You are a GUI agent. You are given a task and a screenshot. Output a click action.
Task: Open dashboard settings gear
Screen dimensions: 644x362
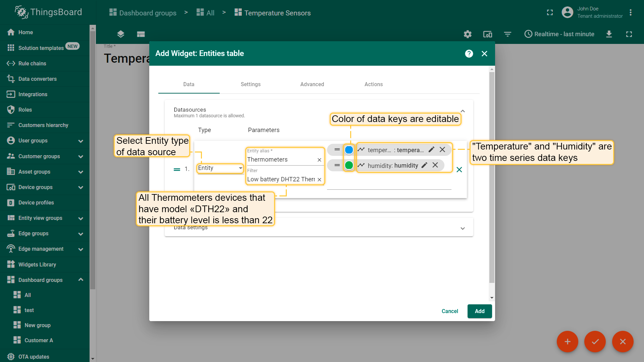pyautogui.click(x=468, y=34)
